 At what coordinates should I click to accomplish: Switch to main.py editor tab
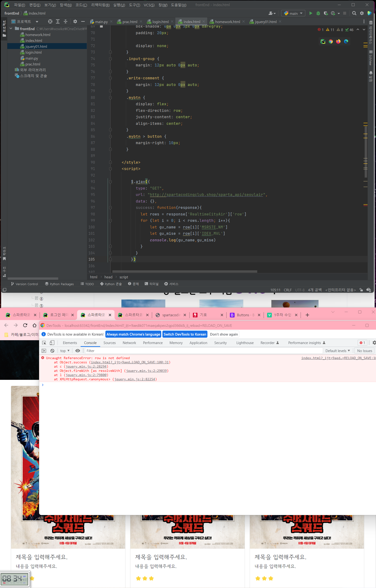101,22
